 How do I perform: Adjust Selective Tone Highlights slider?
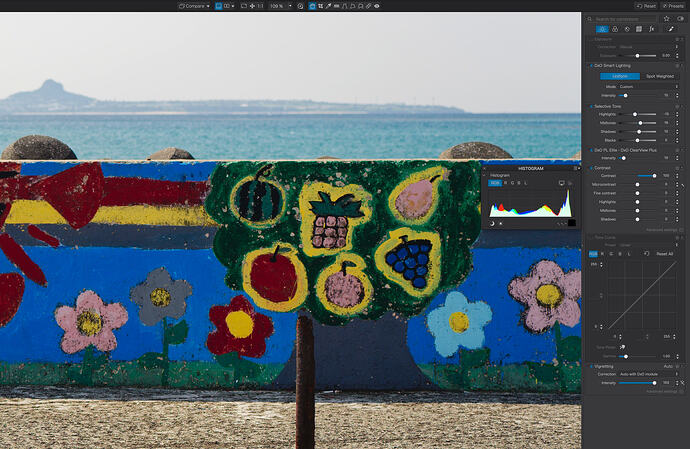pos(635,114)
